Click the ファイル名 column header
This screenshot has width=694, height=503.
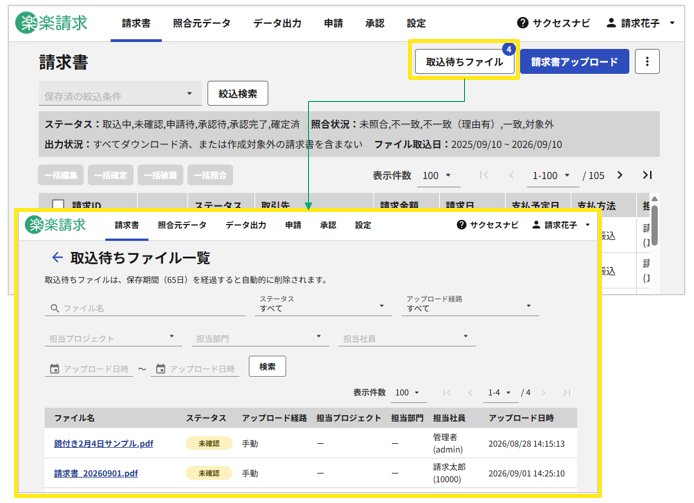click(74, 418)
